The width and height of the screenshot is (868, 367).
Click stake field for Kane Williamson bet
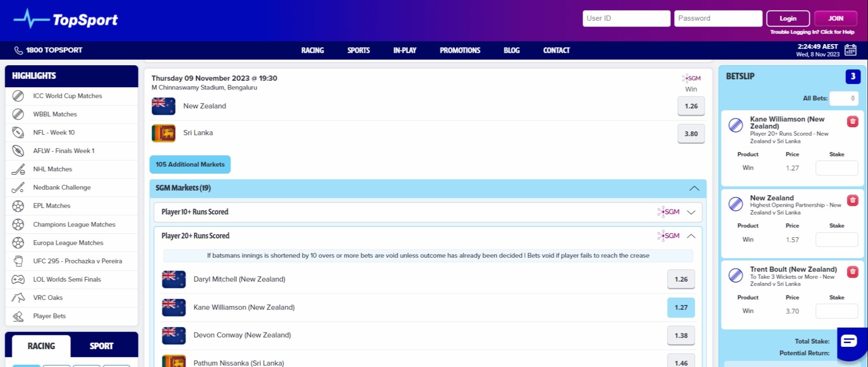pos(837,168)
